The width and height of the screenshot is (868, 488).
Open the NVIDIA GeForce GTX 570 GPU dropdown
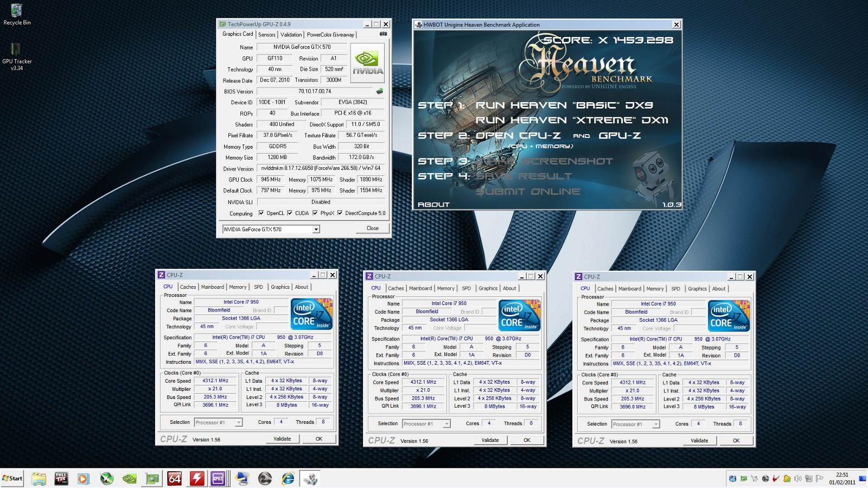click(271, 229)
